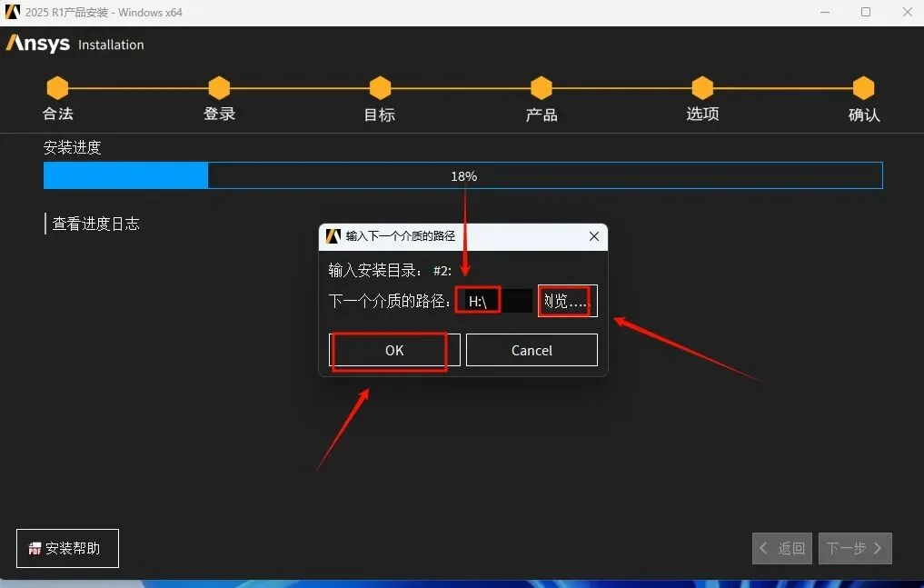
Task: Open 查看进度日志 progress log
Action: coord(96,224)
